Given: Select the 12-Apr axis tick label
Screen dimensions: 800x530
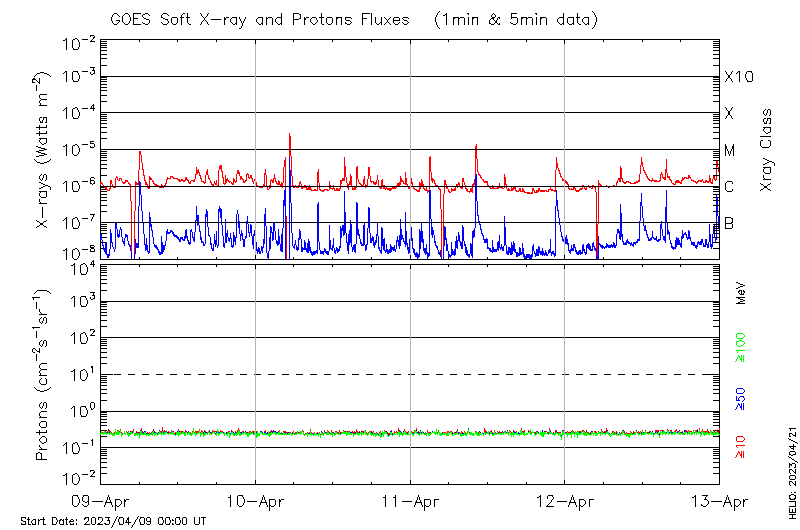Looking at the screenshot, I should [x=565, y=501].
